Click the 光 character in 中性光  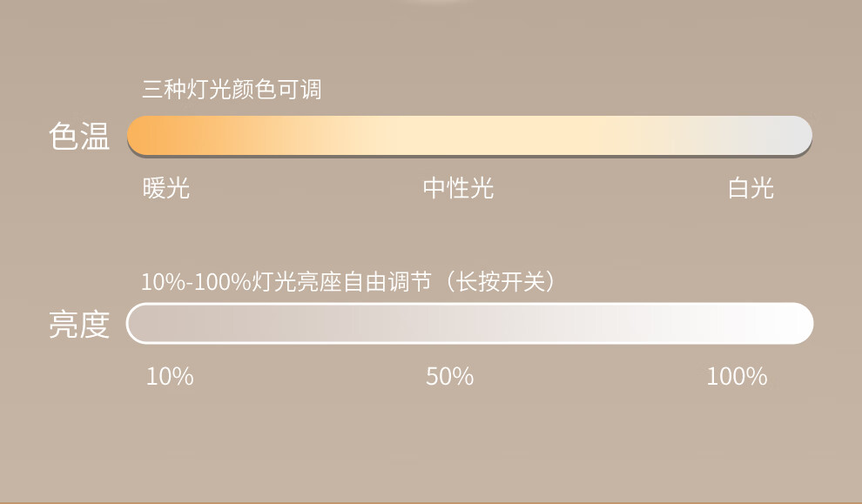click(482, 188)
